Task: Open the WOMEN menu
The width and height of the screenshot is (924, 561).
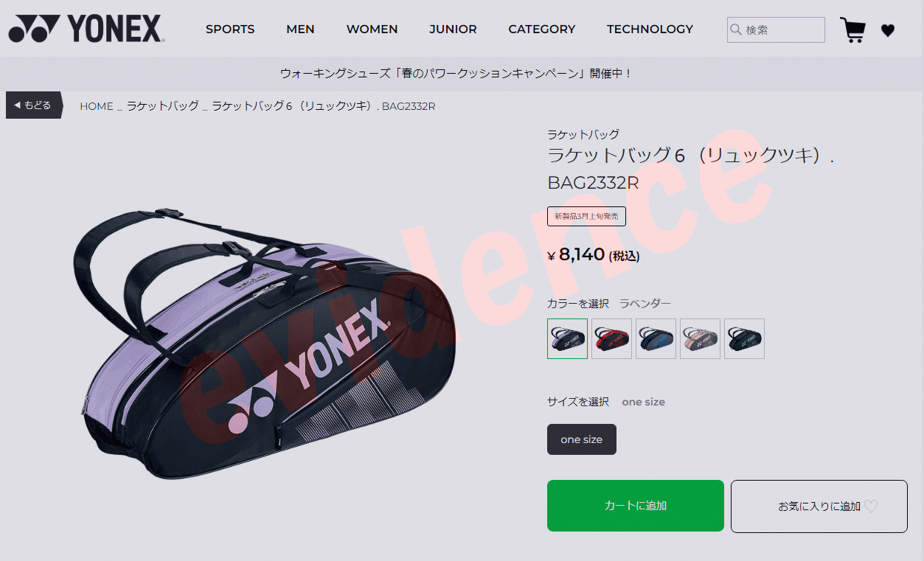Action: tap(372, 29)
